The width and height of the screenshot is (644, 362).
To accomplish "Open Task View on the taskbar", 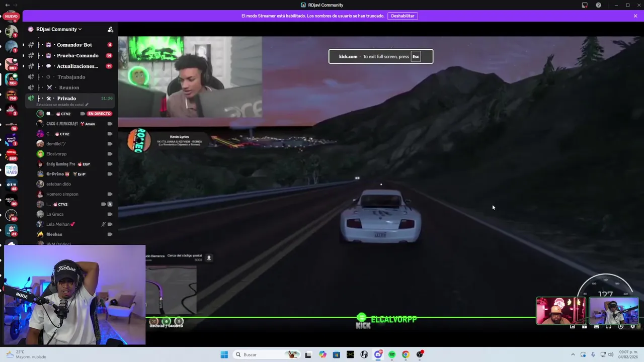I will [308, 354].
